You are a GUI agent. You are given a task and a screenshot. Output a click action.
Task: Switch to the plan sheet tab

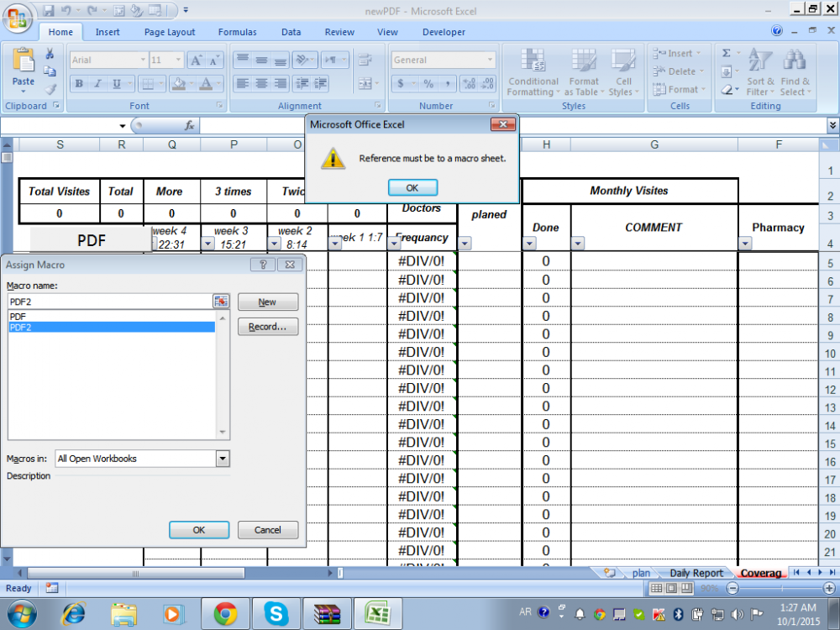point(641,573)
